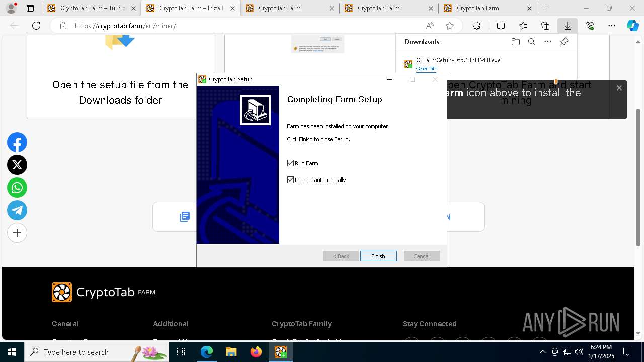Expand more share options plus button
The image size is (644, 362).
(x=17, y=233)
